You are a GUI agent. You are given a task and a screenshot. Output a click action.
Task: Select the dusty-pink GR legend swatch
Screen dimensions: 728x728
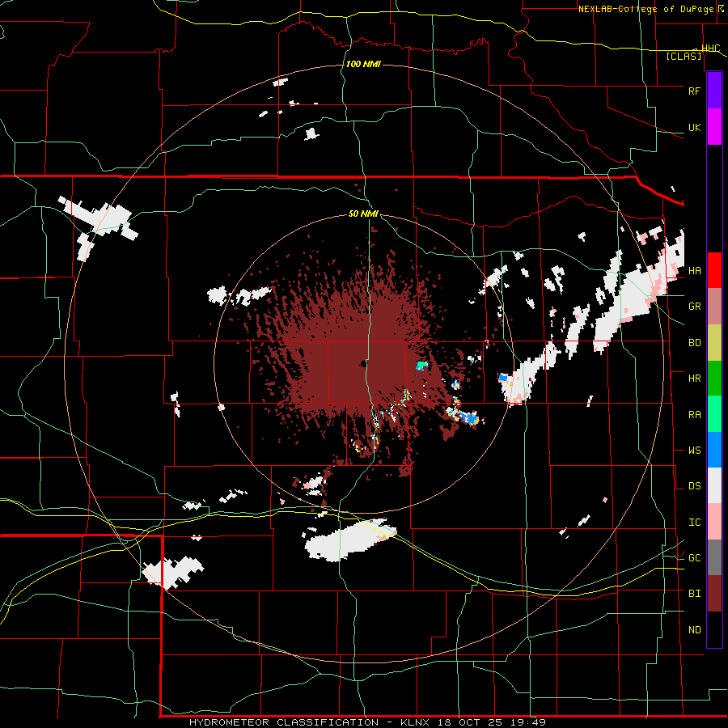coord(714,307)
